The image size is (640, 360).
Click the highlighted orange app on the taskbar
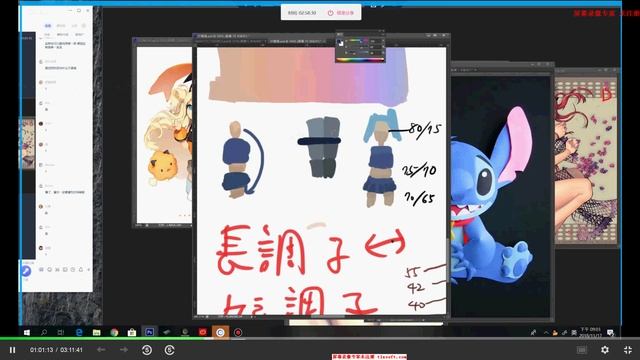(x=220, y=332)
